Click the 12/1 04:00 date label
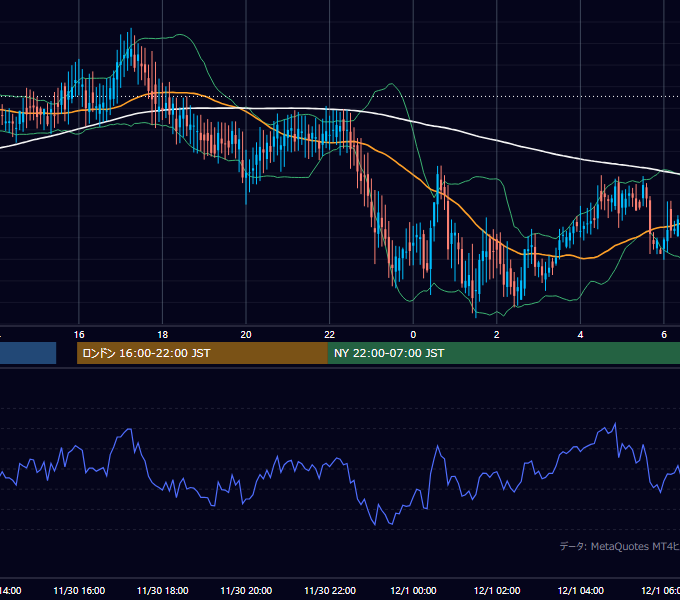The height and width of the screenshot is (600, 680). pyautogui.click(x=581, y=591)
